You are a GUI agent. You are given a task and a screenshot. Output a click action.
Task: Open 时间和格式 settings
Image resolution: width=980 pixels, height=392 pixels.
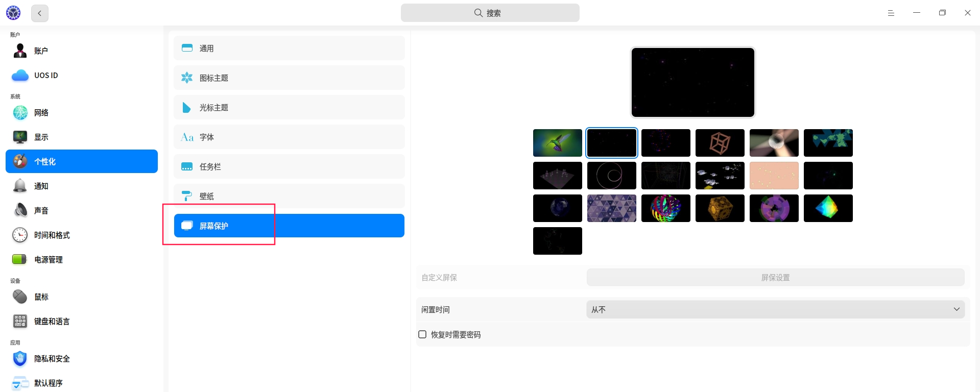[82, 235]
